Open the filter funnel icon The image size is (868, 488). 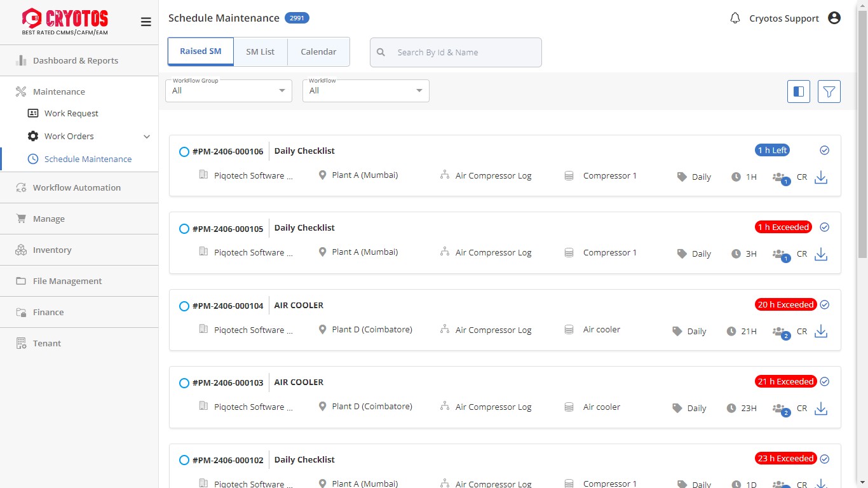click(829, 91)
